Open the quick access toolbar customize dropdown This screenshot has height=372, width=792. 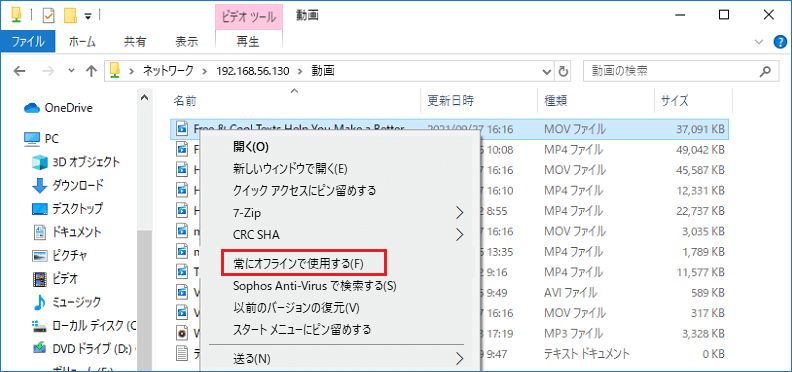point(87,16)
